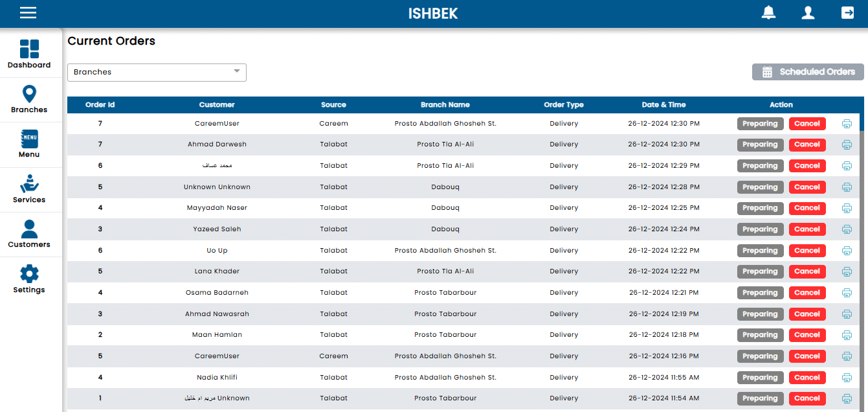Screen dimensions: 868x412
Task: Print Osama Badarneh's order via printer icon
Action: pyautogui.click(x=847, y=293)
